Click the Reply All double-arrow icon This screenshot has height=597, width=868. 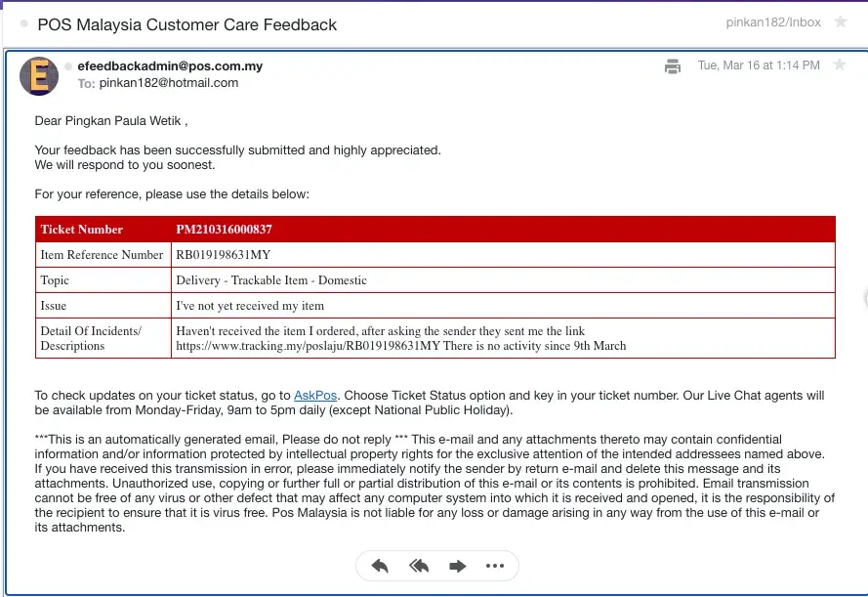pyautogui.click(x=419, y=566)
